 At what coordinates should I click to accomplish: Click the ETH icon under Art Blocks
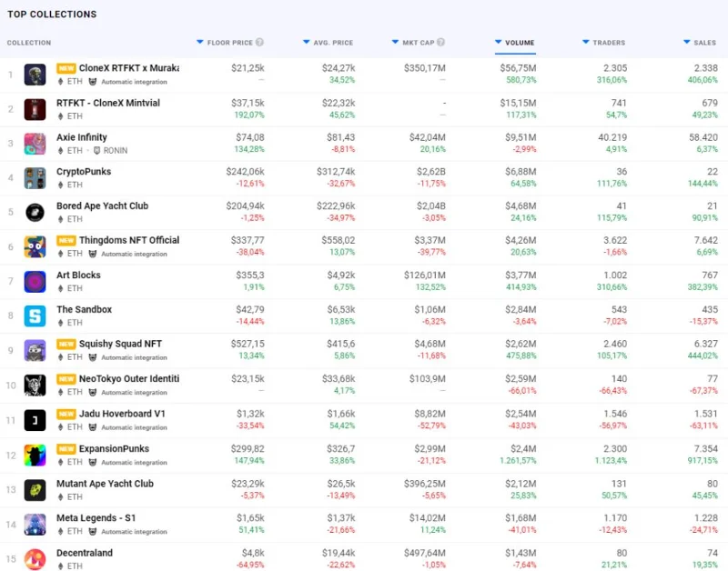(x=60, y=288)
